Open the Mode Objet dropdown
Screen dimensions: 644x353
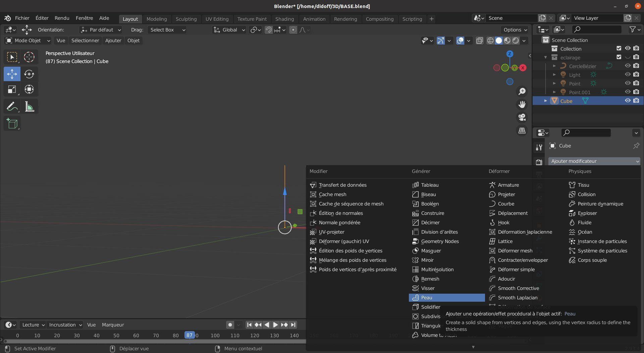28,41
